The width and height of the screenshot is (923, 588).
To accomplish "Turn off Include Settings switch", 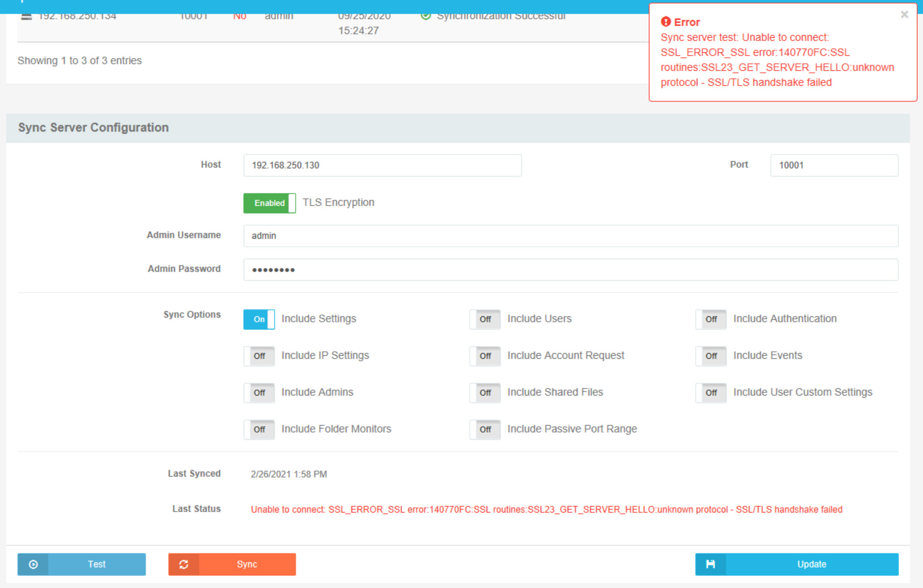I will [259, 319].
